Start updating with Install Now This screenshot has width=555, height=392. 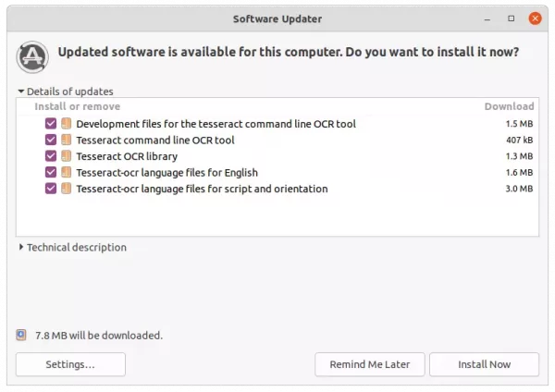[484, 364]
